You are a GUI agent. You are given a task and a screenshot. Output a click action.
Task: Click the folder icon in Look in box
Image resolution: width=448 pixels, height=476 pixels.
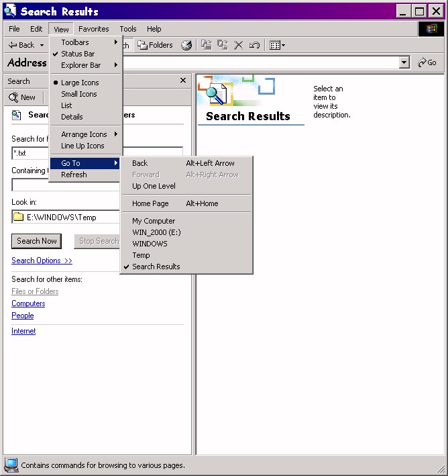point(19,217)
